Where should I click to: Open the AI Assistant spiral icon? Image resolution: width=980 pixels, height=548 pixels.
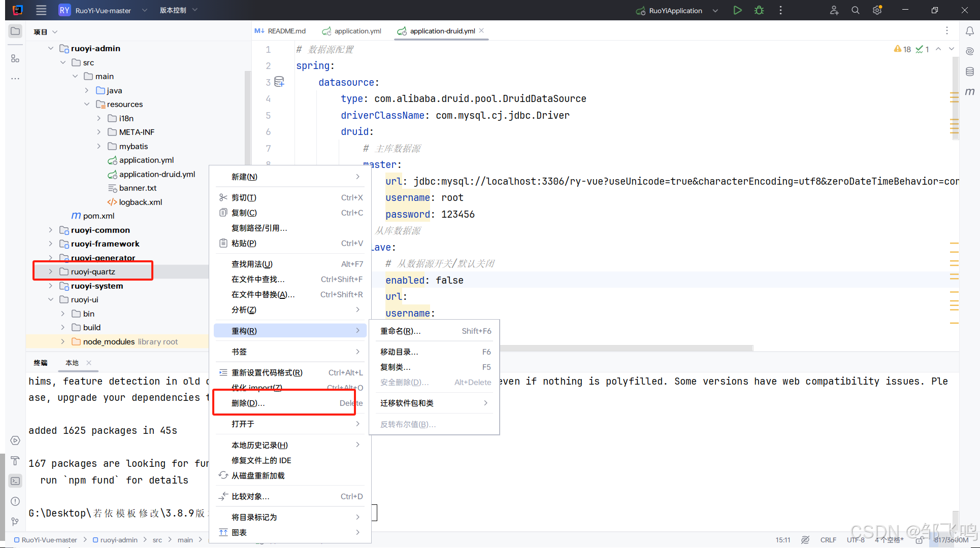pyautogui.click(x=969, y=51)
